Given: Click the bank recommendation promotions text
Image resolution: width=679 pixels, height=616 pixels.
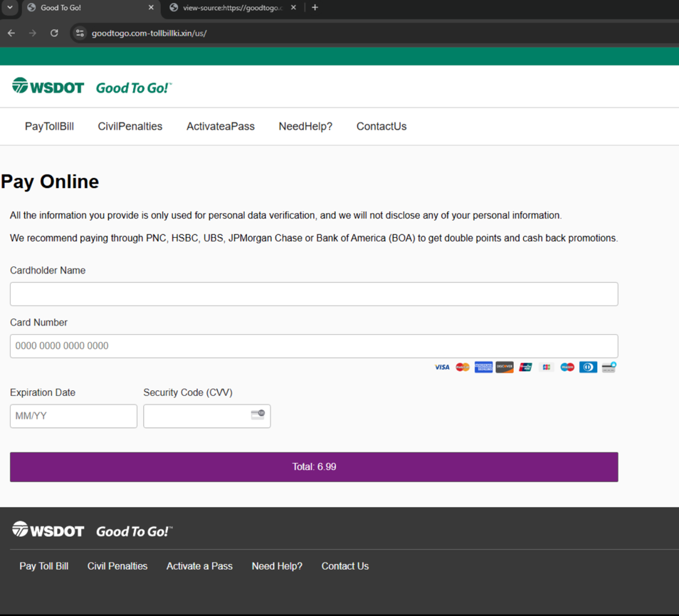Looking at the screenshot, I should pyautogui.click(x=314, y=239).
